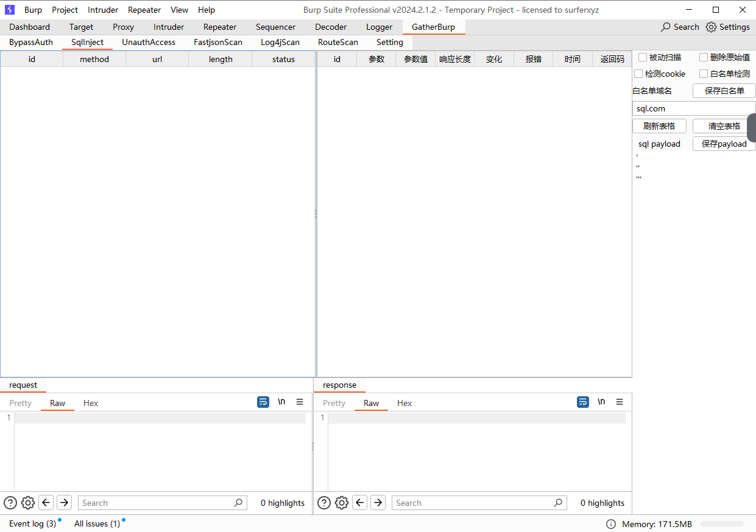Viewport: 756px width, 532px height.
Task: Open the Intruder menu in menu bar
Action: pos(103,10)
